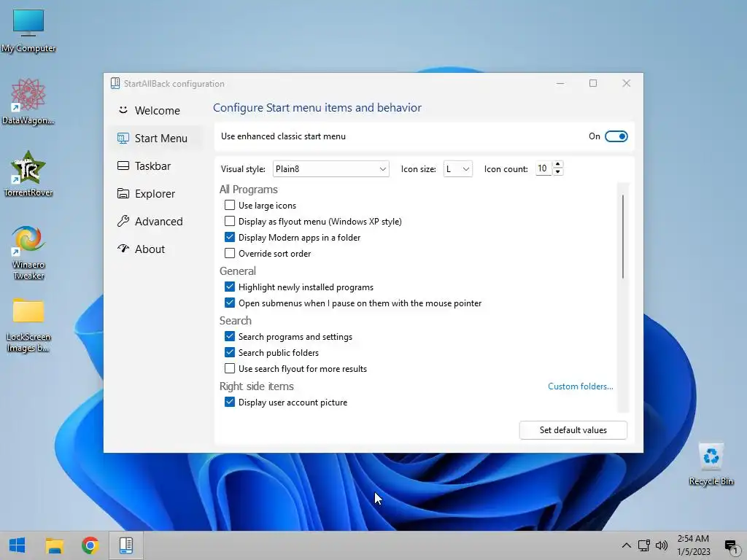
Task: Switch to the Welcome page
Action: click(158, 111)
